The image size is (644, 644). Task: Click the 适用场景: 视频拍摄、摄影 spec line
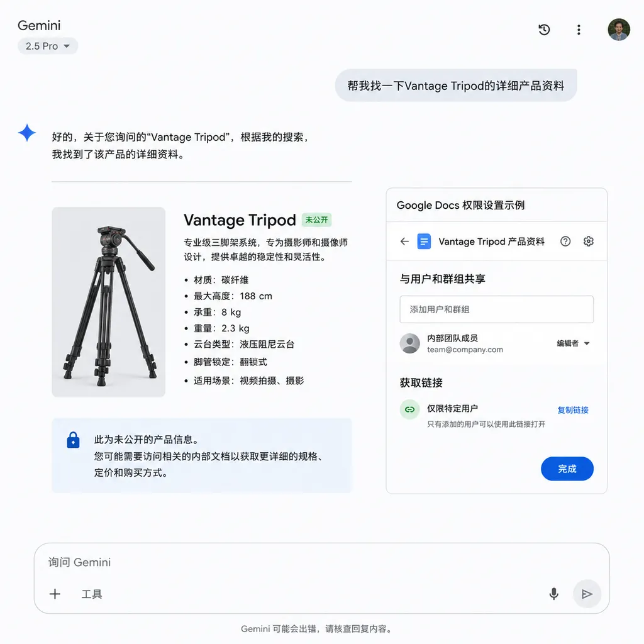249,380
